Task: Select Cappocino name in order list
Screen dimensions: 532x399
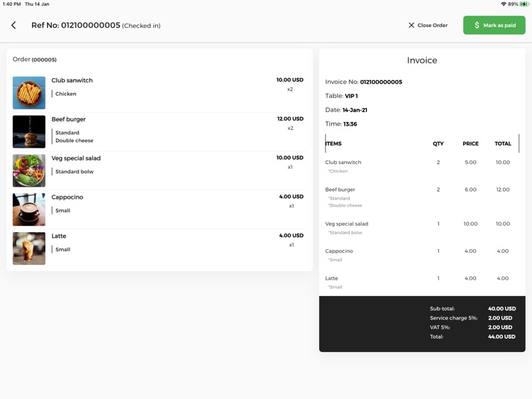Action: (67, 197)
